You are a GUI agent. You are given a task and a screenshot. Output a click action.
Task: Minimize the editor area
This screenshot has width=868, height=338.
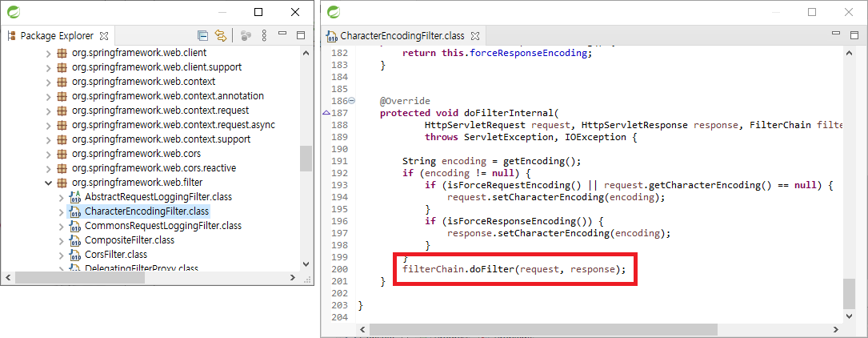[x=836, y=34]
